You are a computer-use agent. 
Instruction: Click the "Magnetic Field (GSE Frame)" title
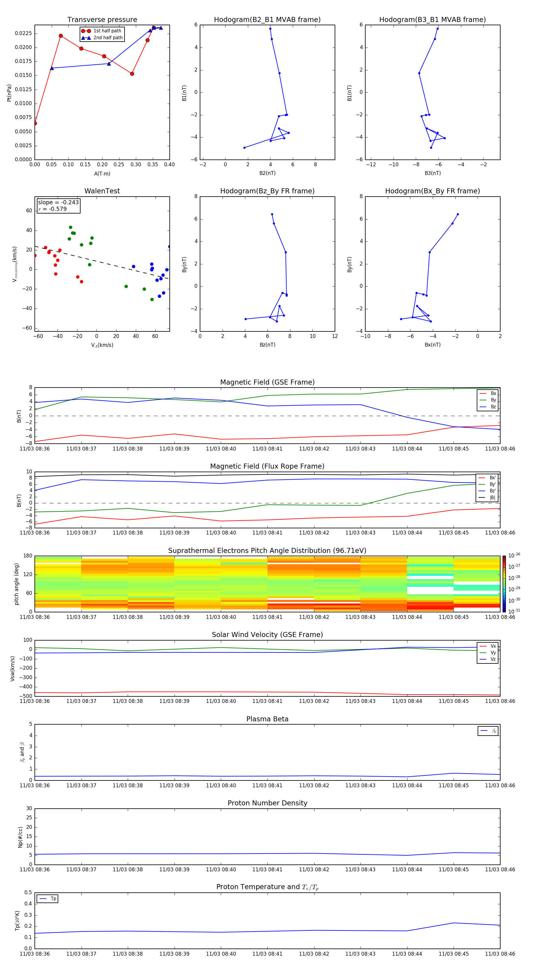[x=267, y=382]
